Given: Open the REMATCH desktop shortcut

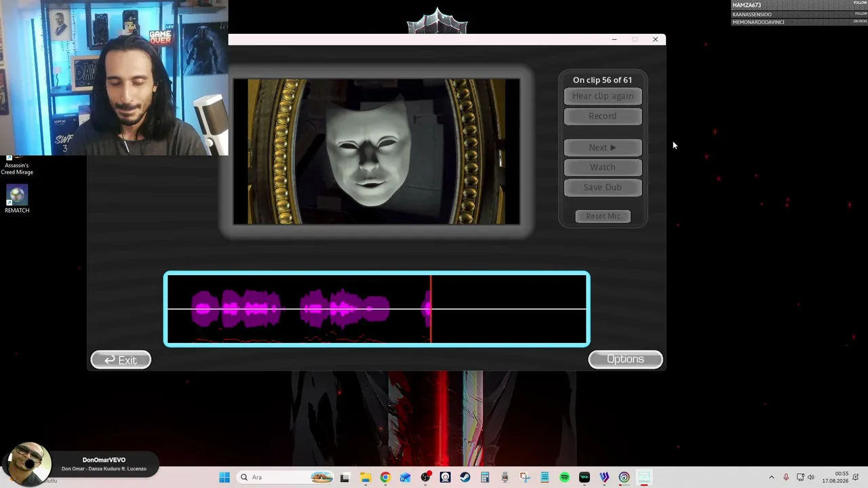Looking at the screenshot, I should 17,199.
